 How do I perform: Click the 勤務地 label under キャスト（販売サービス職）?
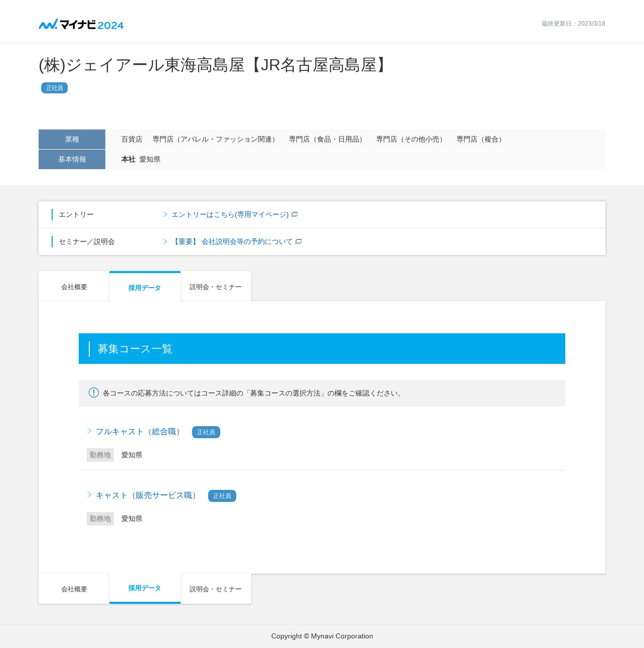pyautogui.click(x=100, y=519)
